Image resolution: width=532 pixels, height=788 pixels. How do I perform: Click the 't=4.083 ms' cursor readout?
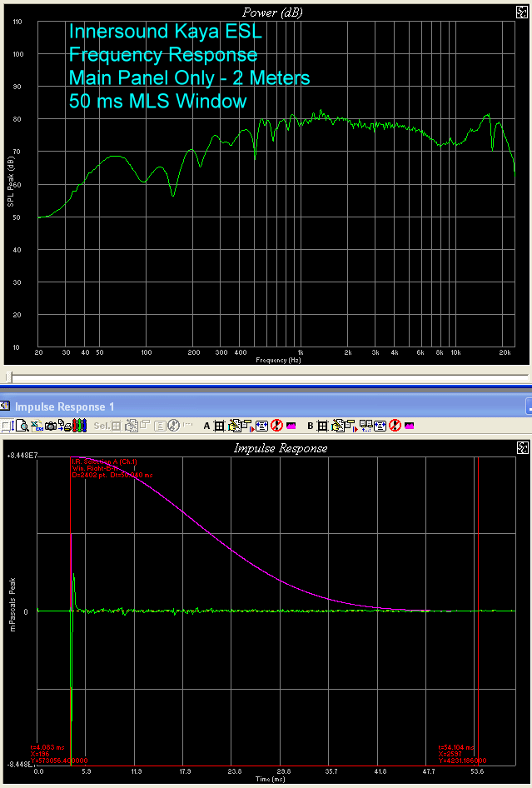(x=47, y=748)
